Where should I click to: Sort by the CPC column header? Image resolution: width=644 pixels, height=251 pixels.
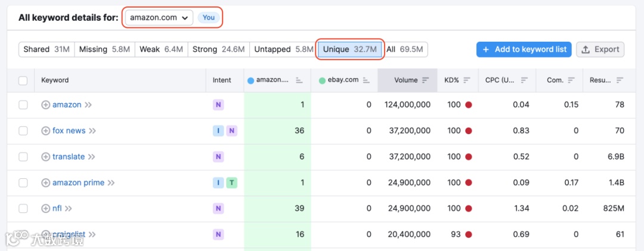[524, 80]
